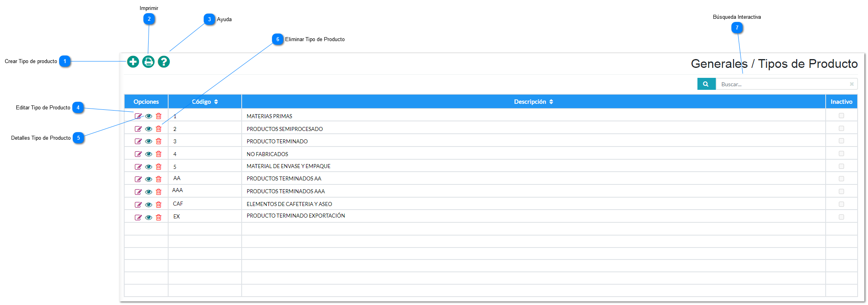Delete the PRODUCTOS SEMIPROCESADO row

pyautogui.click(x=159, y=129)
